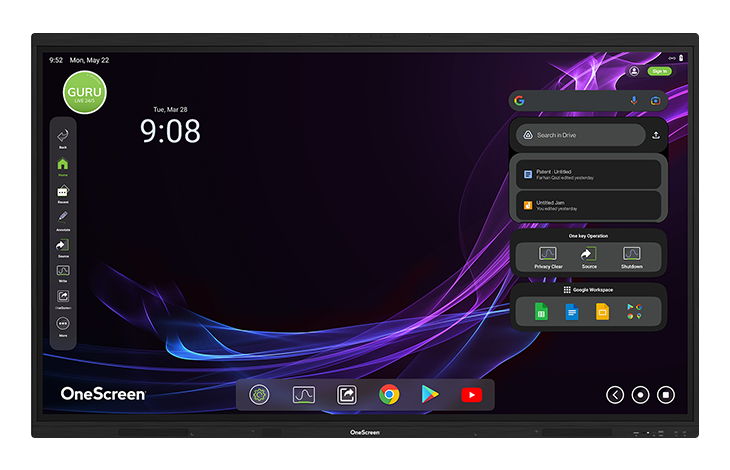The image size is (730, 470).
Task: Open the Google apps folder in Workspace
Action: click(x=634, y=311)
